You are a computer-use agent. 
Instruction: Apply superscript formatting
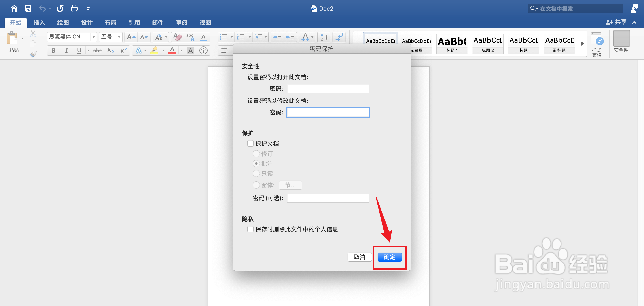coord(123,51)
